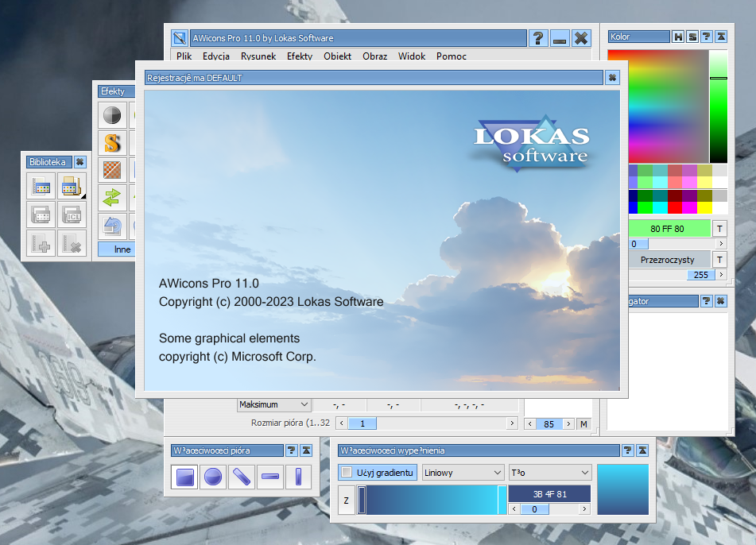
Task: Open the Maksimum dropdown
Action: click(273, 404)
